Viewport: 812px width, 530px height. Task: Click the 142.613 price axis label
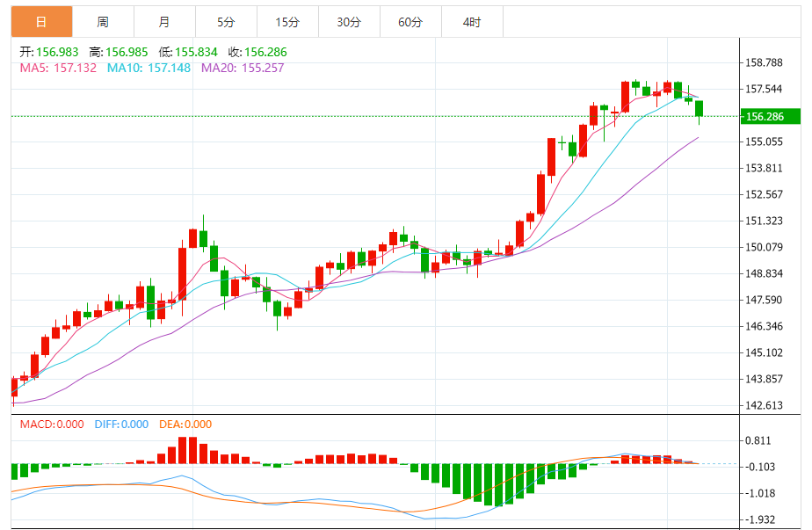point(764,405)
